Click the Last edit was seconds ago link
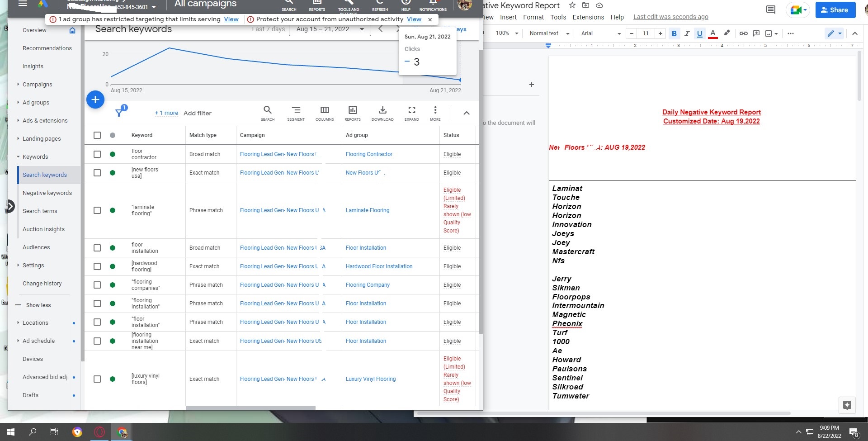The width and height of the screenshot is (868, 441). pyautogui.click(x=671, y=17)
